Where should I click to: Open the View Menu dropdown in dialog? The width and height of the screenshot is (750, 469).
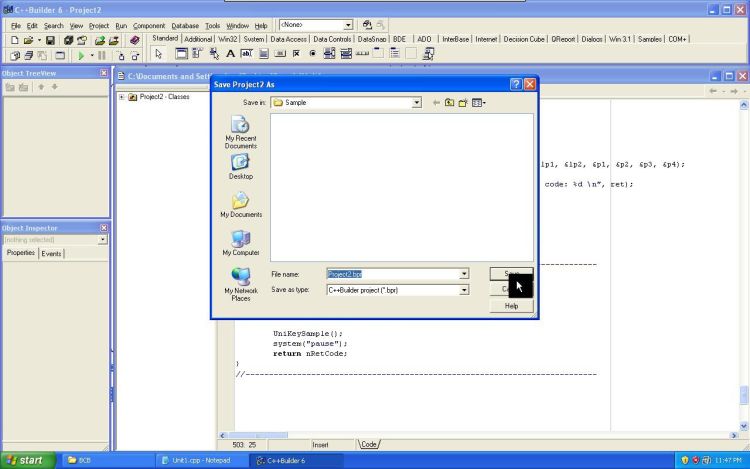(479, 102)
